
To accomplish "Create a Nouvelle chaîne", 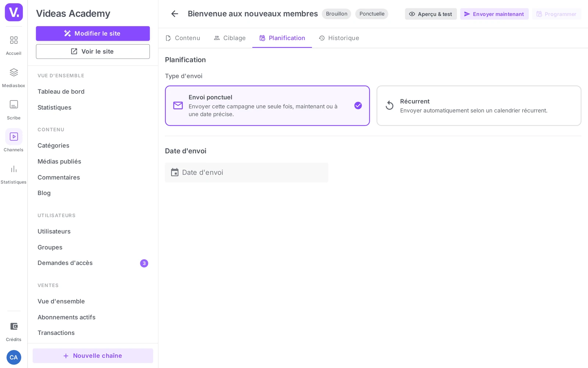I will (93, 356).
